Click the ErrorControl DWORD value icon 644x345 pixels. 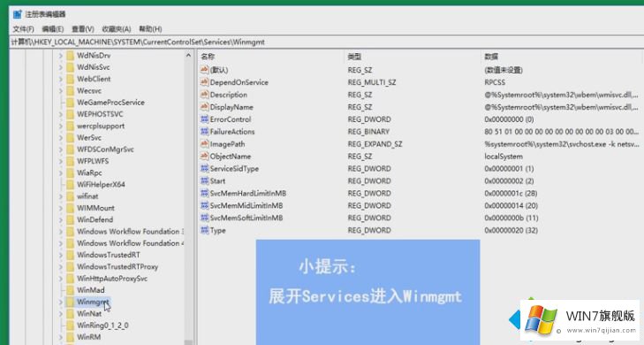click(x=204, y=119)
